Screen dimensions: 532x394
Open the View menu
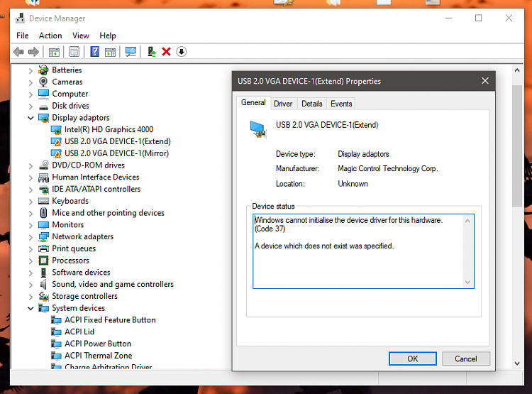tap(81, 35)
